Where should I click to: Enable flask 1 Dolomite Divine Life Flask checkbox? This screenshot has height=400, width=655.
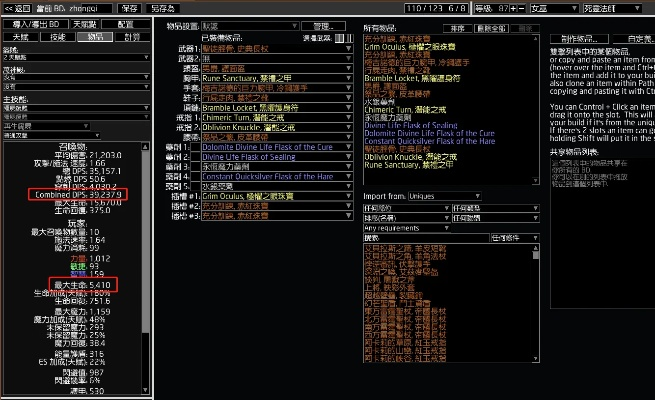pyautogui.click(x=195, y=147)
